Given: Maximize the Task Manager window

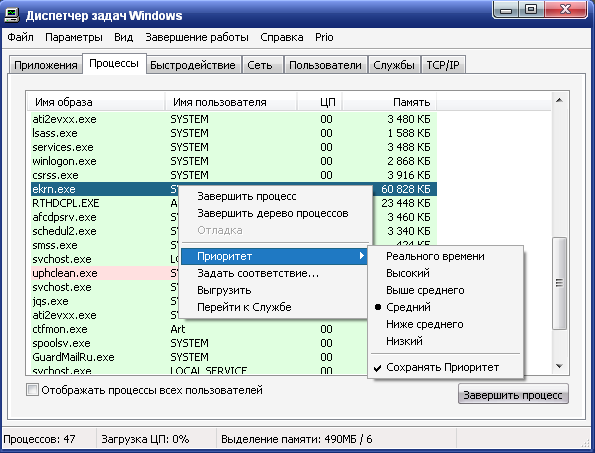Looking at the screenshot, I should (531, 9).
